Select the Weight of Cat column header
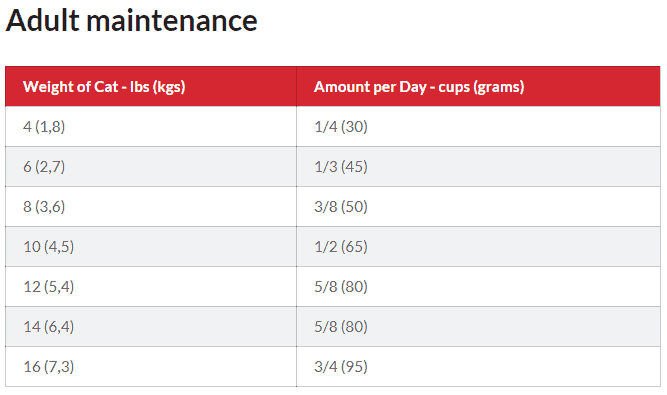This screenshot has height=395, width=667. tap(151, 86)
